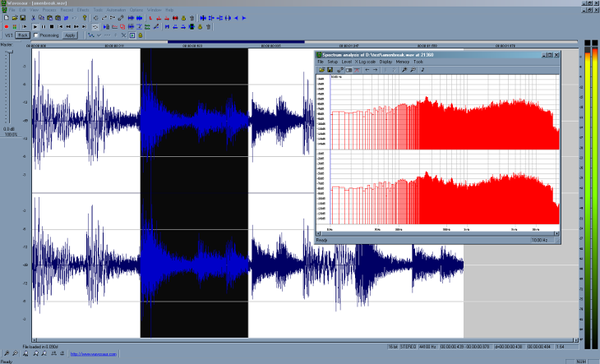This screenshot has width=600, height=364.
Task: Open the Display menu in Spectrum analyzer
Action: point(385,62)
